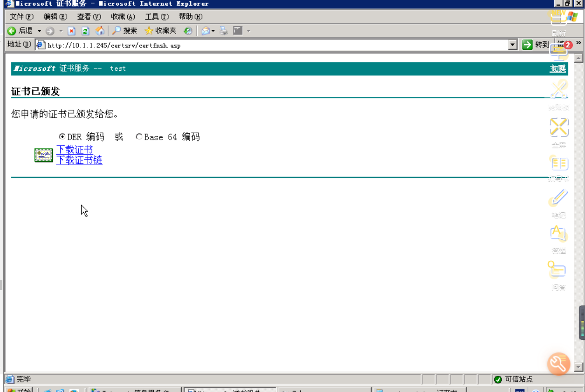Click the 转到 go button
Viewport: 585px width, 392px height.
(x=535, y=45)
